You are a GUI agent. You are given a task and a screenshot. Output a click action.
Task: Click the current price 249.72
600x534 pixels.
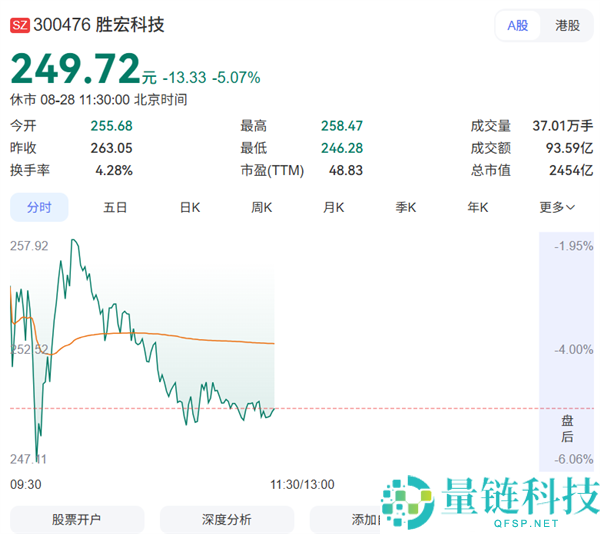pos(75,69)
